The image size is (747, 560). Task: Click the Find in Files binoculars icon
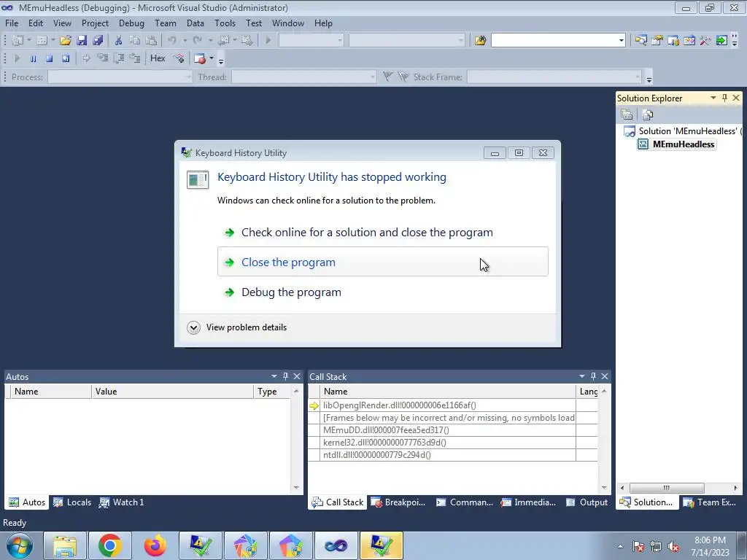tap(480, 41)
